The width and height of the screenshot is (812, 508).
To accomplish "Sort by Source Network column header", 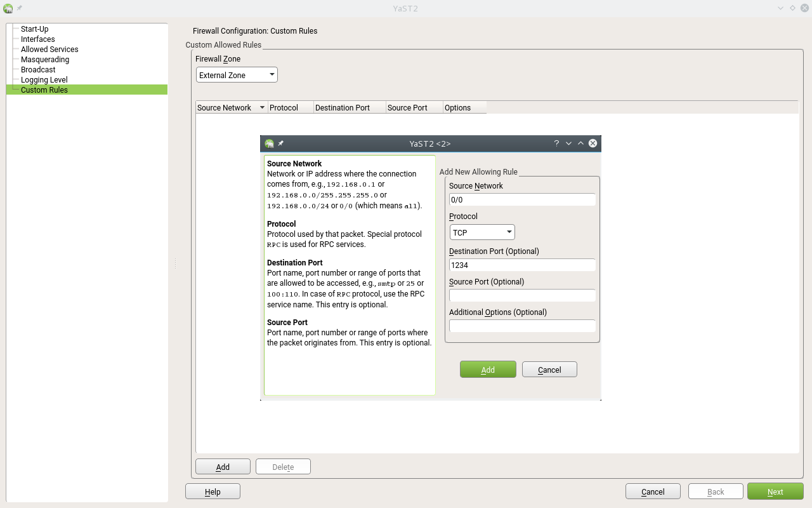I will pos(232,107).
